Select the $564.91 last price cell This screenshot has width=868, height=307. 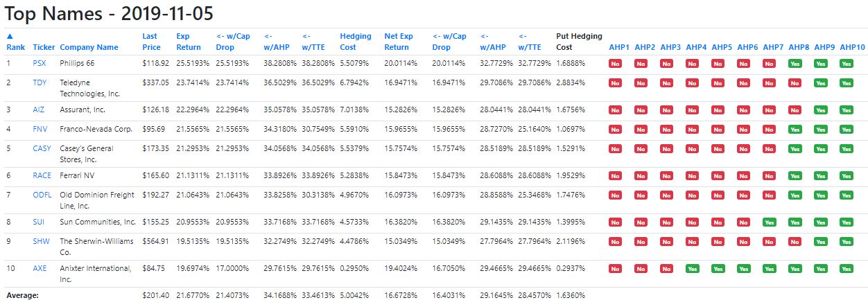click(155, 241)
